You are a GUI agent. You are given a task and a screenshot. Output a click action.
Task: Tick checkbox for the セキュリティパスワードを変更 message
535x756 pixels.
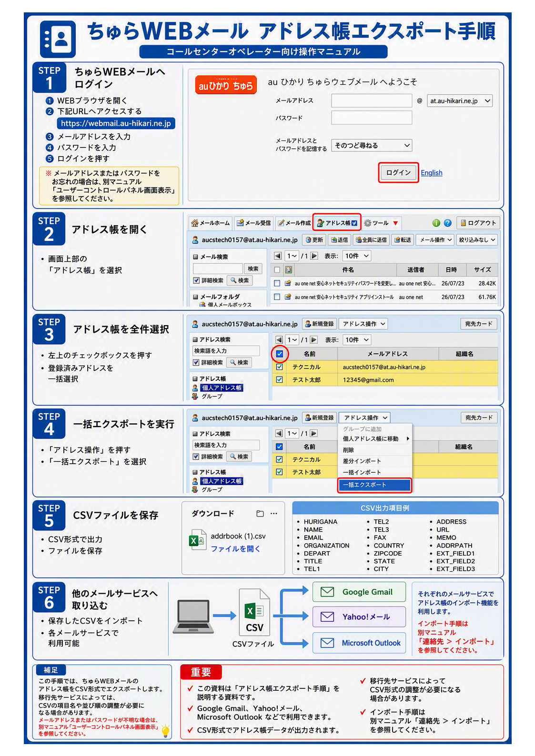(x=277, y=283)
